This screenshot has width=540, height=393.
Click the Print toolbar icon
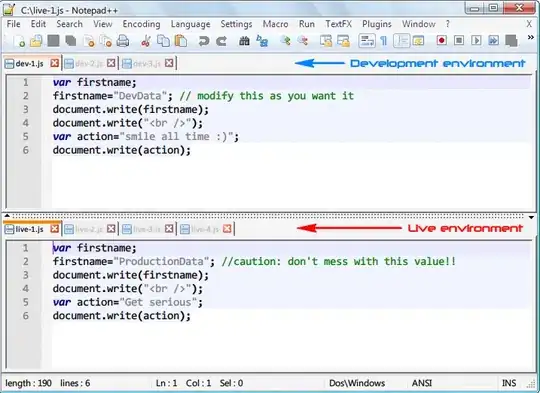[123, 41]
